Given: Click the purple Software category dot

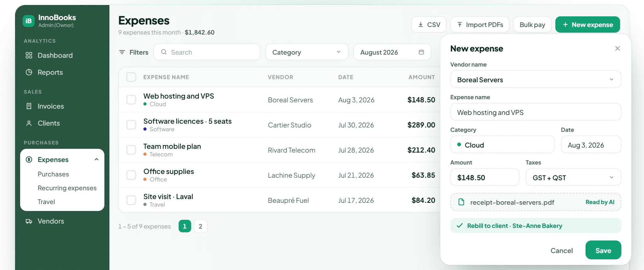Looking at the screenshot, I should (145, 129).
